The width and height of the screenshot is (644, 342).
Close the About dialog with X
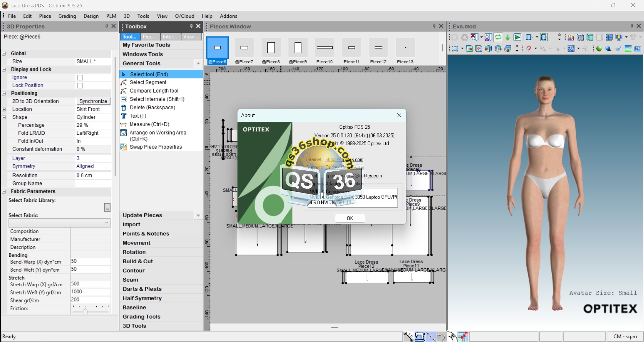tap(399, 115)
